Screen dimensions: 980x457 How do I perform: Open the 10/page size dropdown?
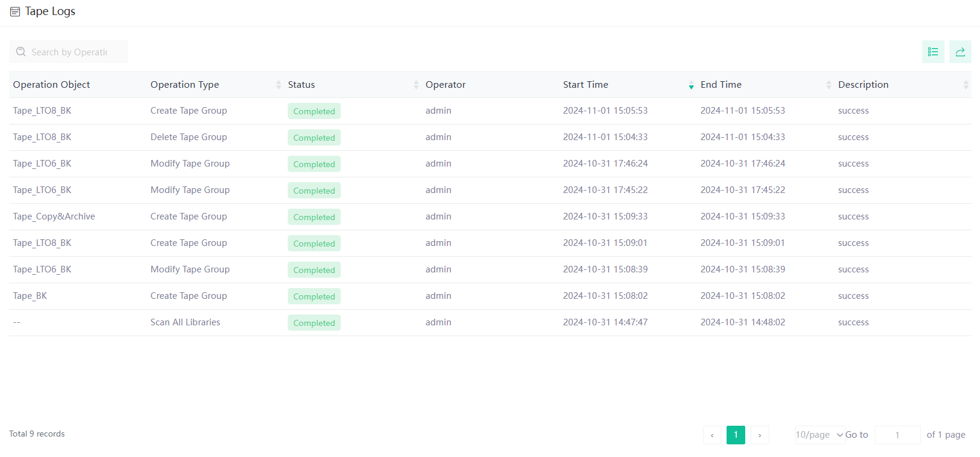(819, 435)
